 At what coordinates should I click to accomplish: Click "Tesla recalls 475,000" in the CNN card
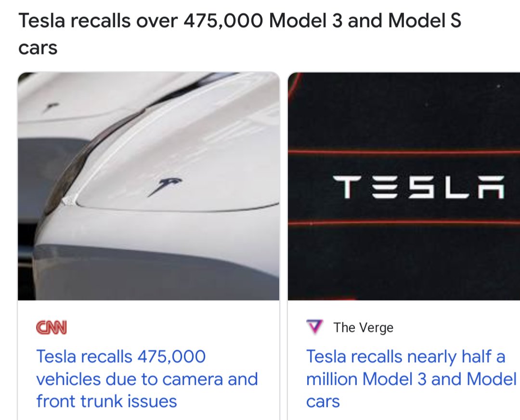tap(121, 356)
